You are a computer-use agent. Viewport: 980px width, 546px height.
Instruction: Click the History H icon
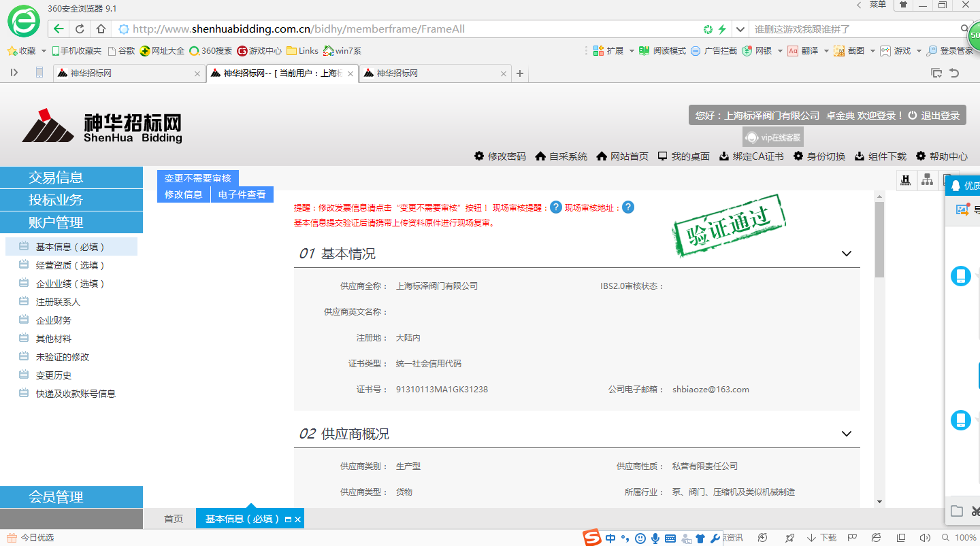(x=906, y=180)
